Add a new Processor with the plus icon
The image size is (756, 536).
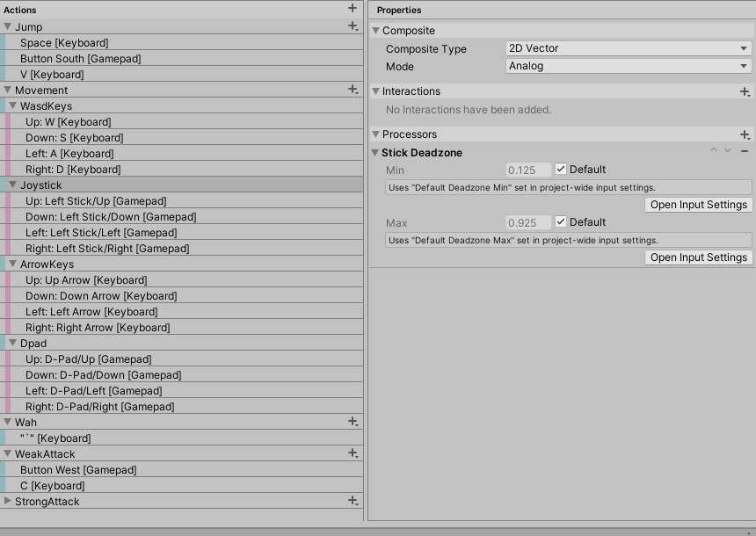click(745, 134)
